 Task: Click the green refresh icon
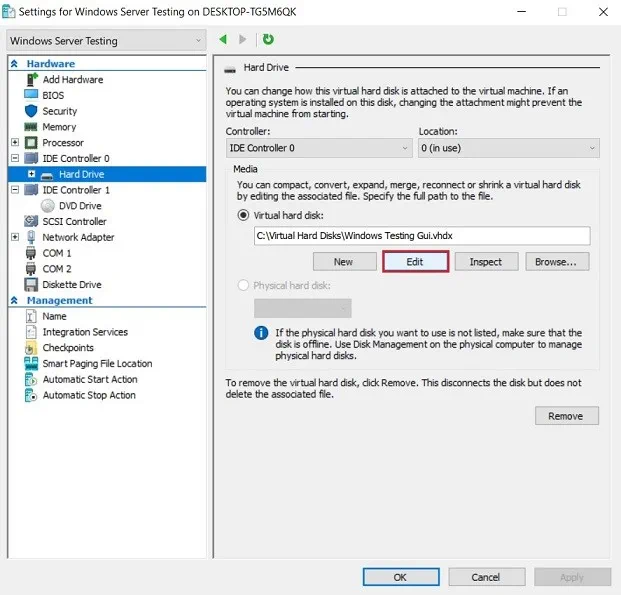coord(268,40)
